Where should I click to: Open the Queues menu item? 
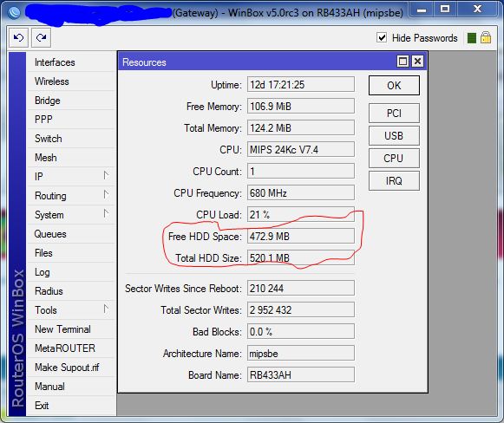pos(71,234)
